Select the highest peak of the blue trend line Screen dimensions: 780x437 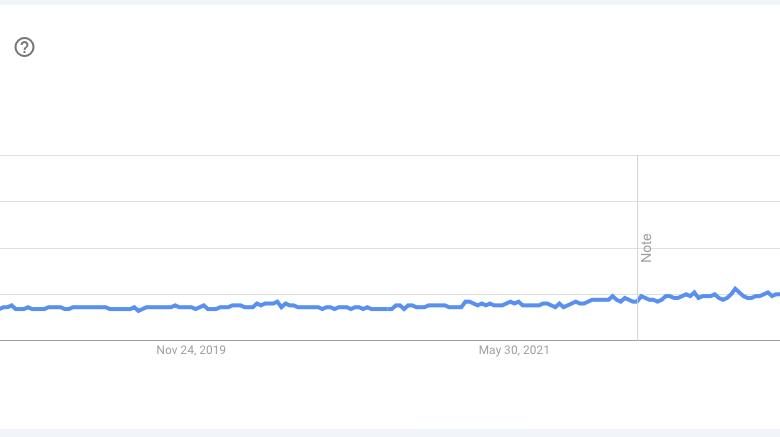click(735, 289)
